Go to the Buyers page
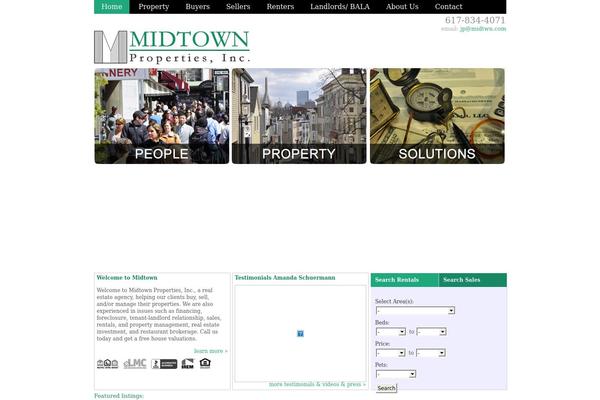The height and width of the screenshot is (400, 600). (197, 7)
